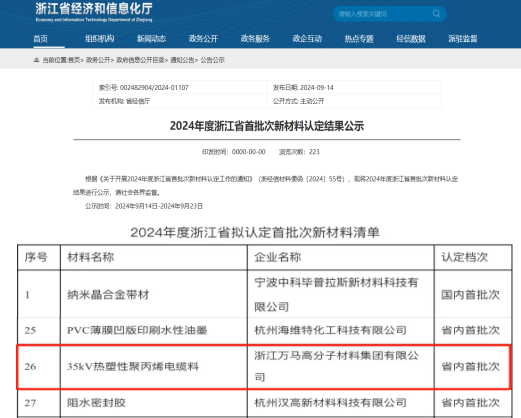The height and width of the screenshot is (418, 521).
Task: Open the 经信数据 navigation item
Action: 411,39
